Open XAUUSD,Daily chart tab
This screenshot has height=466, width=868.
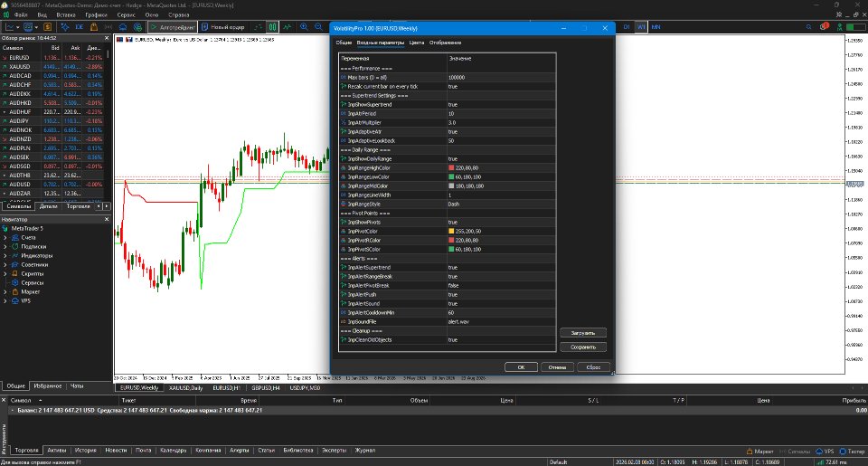[185, 388]
